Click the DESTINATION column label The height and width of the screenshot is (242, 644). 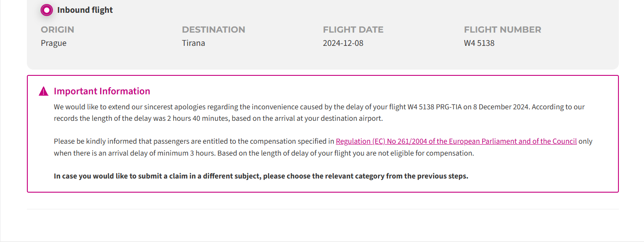pyautogui.click(x=213, y=30)
